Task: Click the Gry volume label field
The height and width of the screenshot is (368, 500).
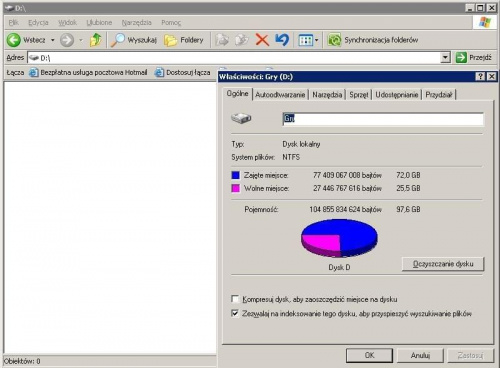Action: pos(383,119)
